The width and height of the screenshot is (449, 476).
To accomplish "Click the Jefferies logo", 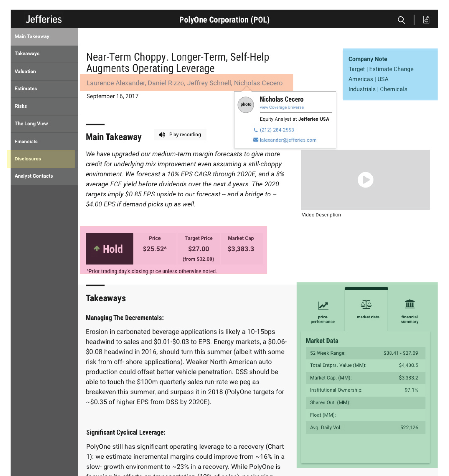I will coord(44,19).
